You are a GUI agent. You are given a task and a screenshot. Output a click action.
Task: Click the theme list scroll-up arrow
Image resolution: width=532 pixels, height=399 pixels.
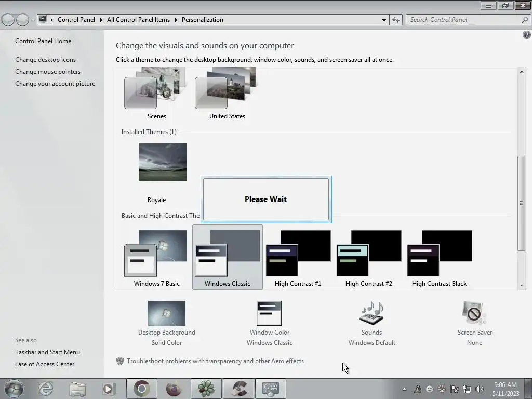522,71
